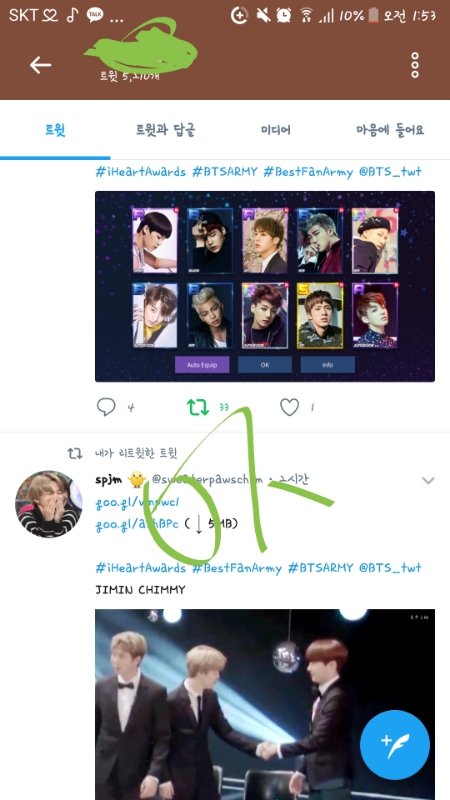Open the #BTSARMY hashtag in spjm tweet
Screen dimensions: 450x800
pyautogui.click(x=320, y=568)
